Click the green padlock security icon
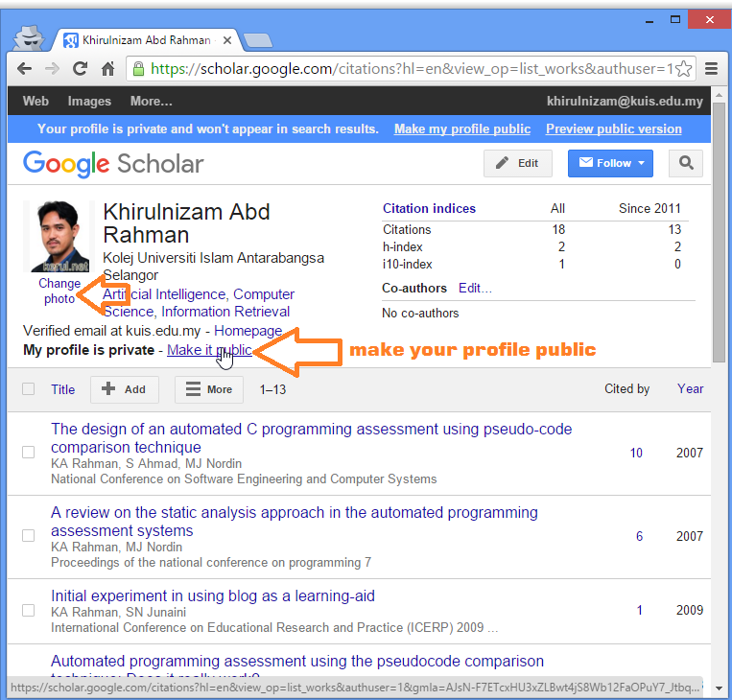 click(139, 69)
